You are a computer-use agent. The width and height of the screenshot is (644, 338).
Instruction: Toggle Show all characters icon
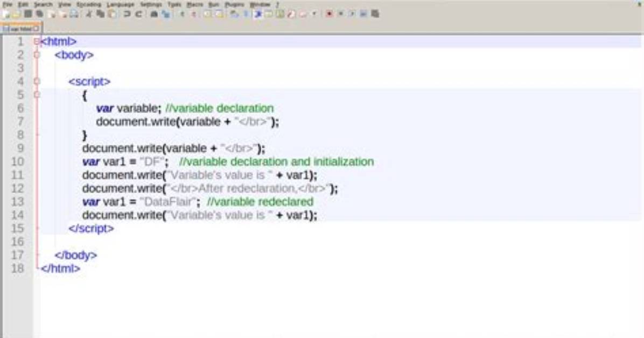tap(246, 14)
